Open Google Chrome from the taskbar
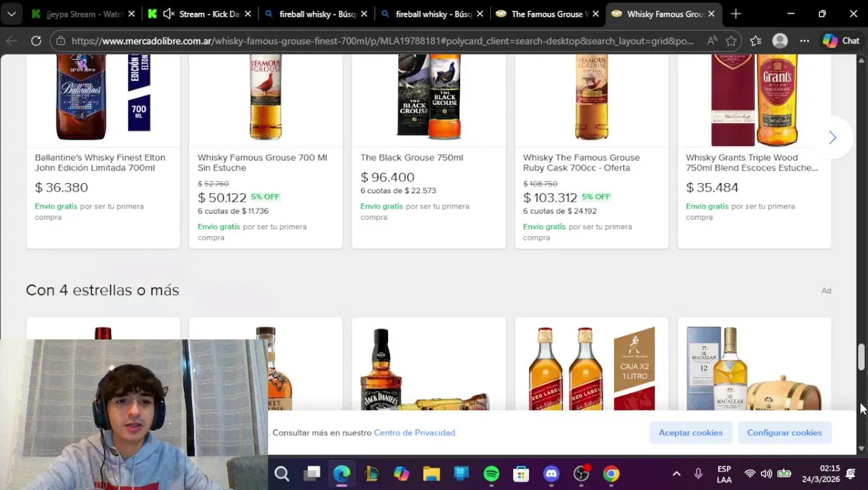Image resolution: width=868 pixels, height=490 pixels. pyautogui.click(x=611, y=474)
